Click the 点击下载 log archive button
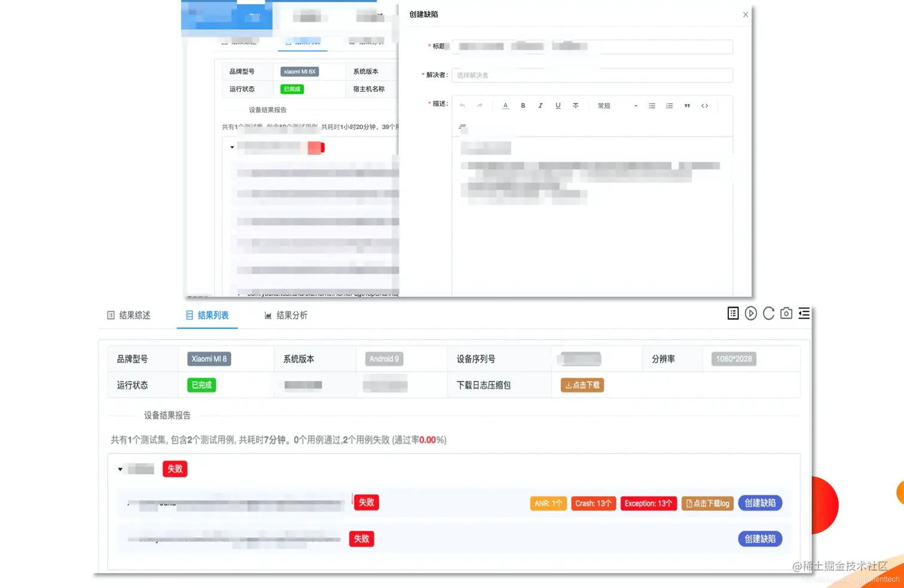 pos(582,385)
